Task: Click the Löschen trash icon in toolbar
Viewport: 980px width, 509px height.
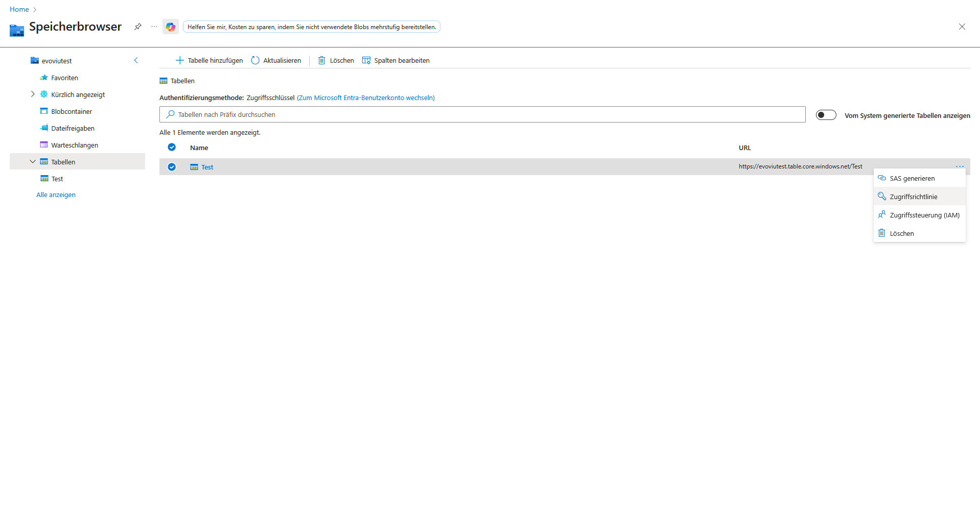Action: [x=322, y=60]
